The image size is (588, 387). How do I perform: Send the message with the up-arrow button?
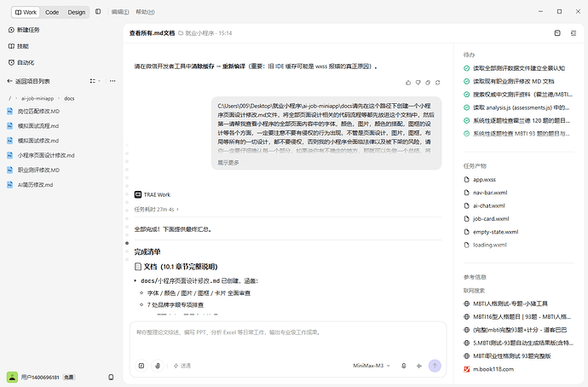click(435, 366)
